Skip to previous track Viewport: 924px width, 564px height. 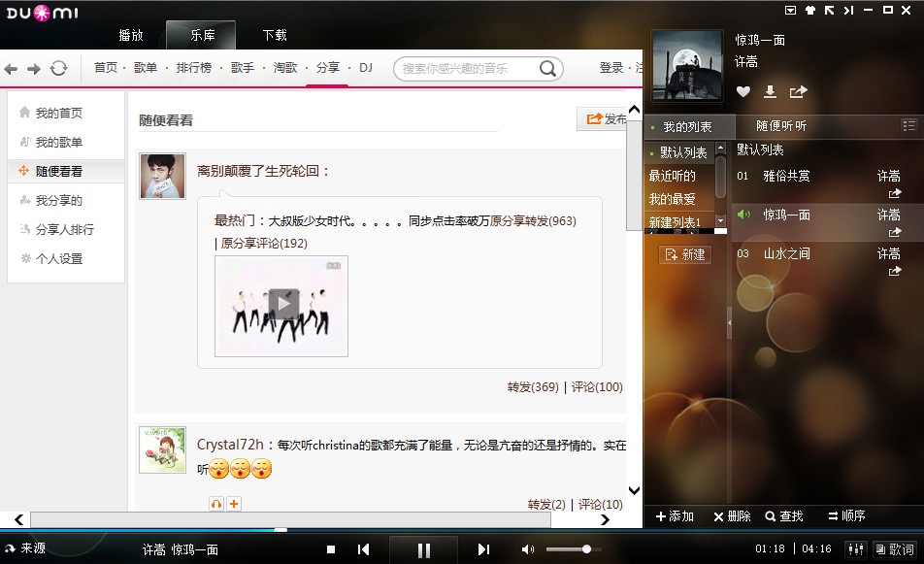point(364,549)
